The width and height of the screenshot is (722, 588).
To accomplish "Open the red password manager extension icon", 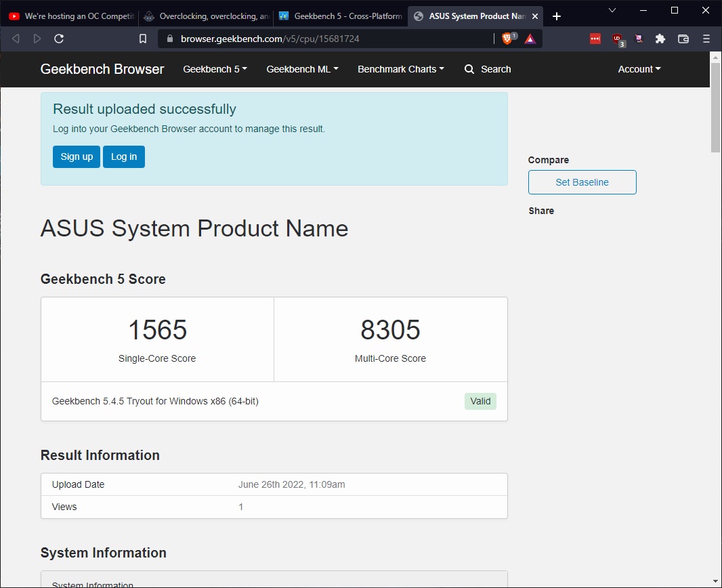I will [x=595, y=39].
